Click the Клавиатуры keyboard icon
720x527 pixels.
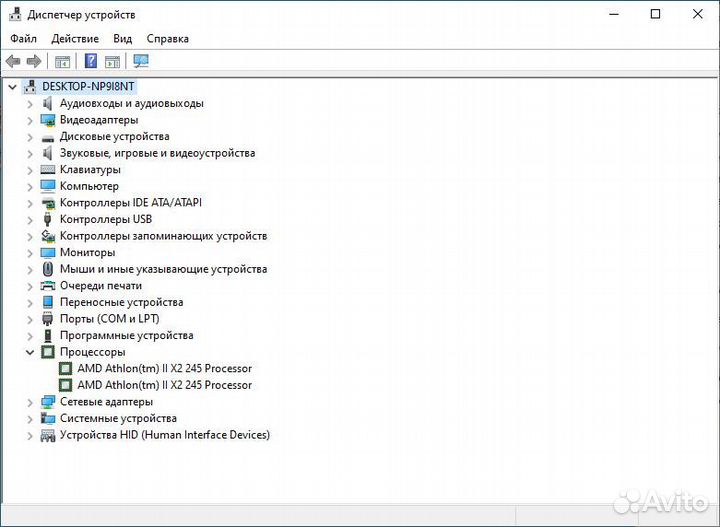48,170
